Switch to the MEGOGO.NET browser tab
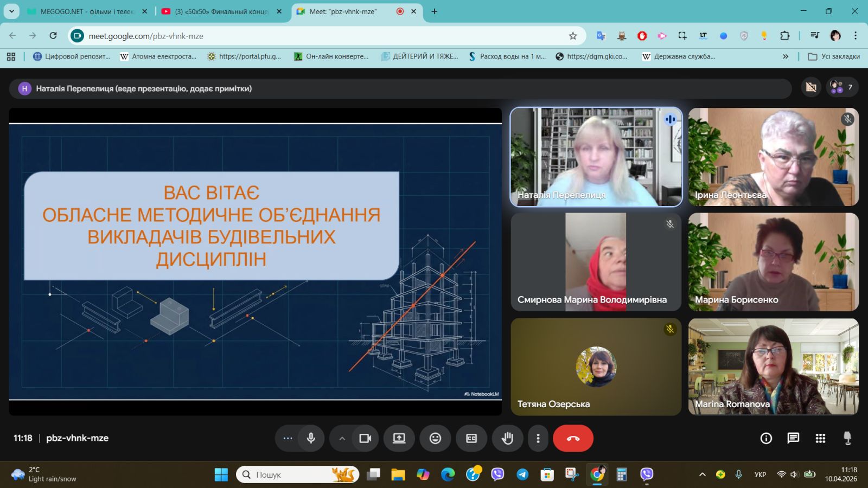This screenshot has width=868, height=488. [87, 11]
